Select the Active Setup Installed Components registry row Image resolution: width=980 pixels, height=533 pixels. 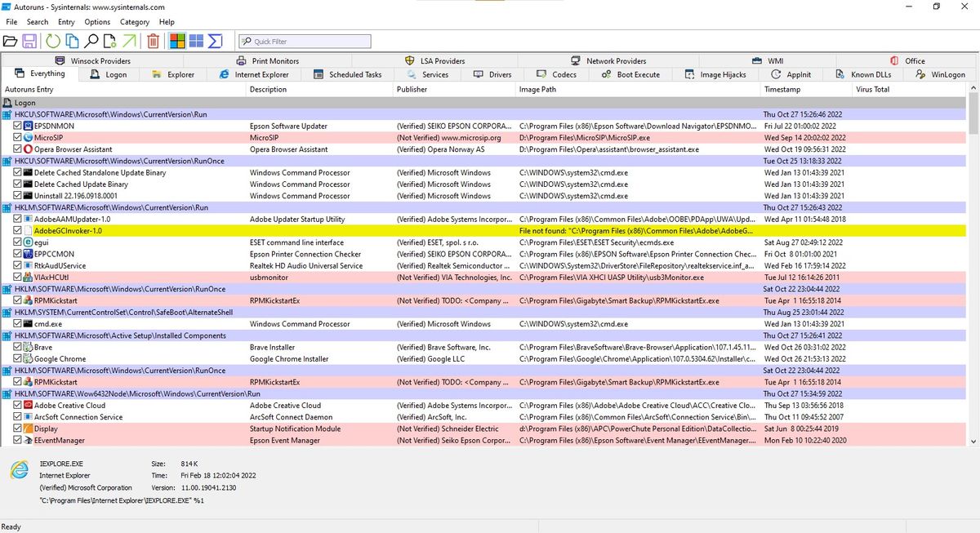pyautogui.click(x=483, y=335)
